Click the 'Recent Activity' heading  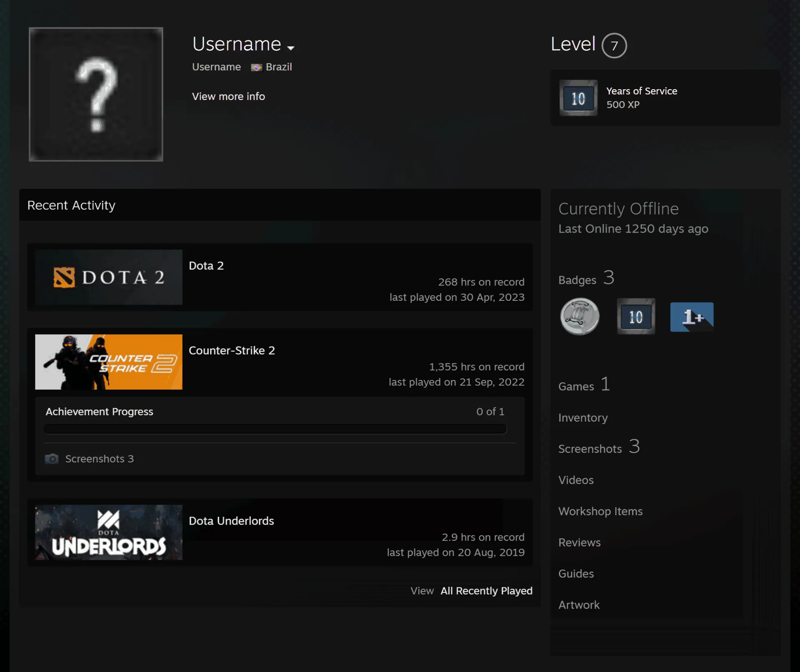(71, 205)
